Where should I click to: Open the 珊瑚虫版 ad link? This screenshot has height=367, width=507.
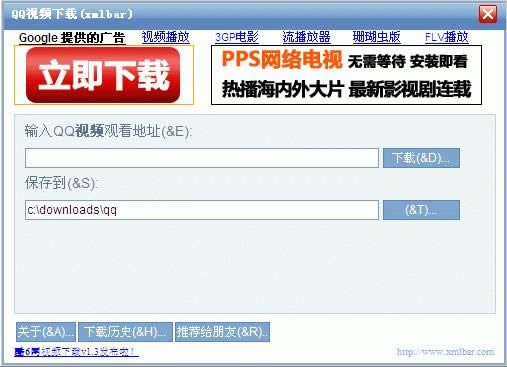(x=376, y=37)
